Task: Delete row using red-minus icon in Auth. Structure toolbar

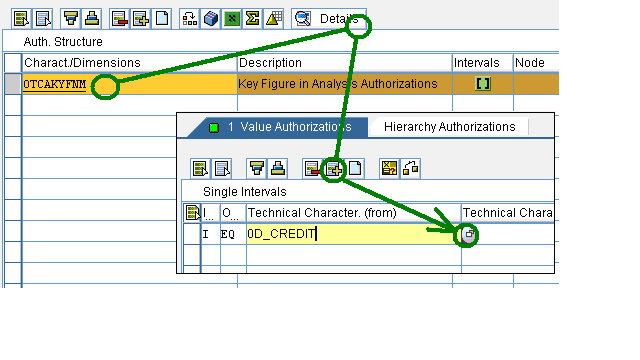Action: tap(120, 19)
